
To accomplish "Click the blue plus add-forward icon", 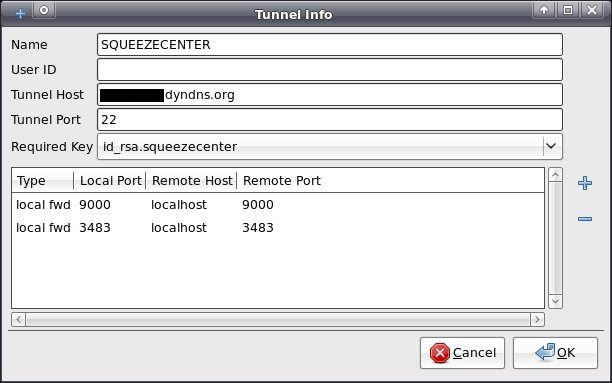I will point(585,183).
